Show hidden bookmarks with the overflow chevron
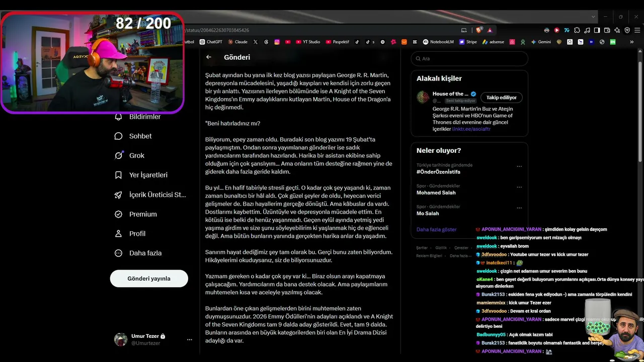 tap(631, 42)
